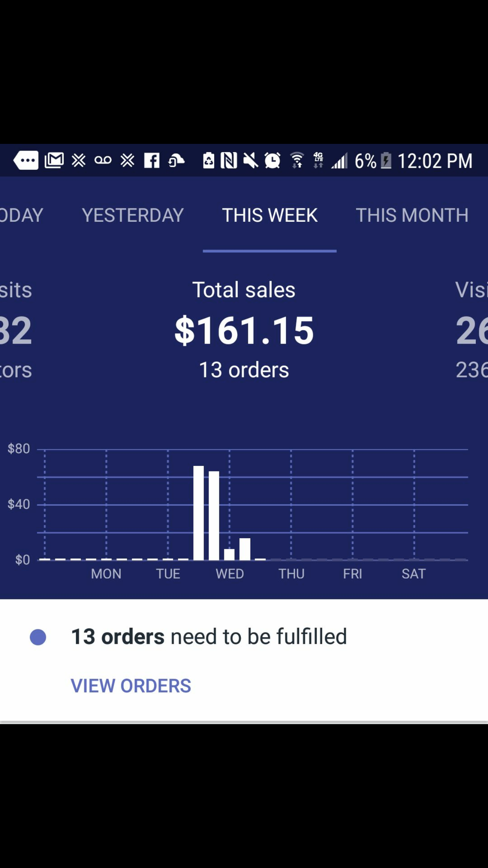Tap the alarm clock status icon
The width and height of the screenshot is (488, 868).
272,160
